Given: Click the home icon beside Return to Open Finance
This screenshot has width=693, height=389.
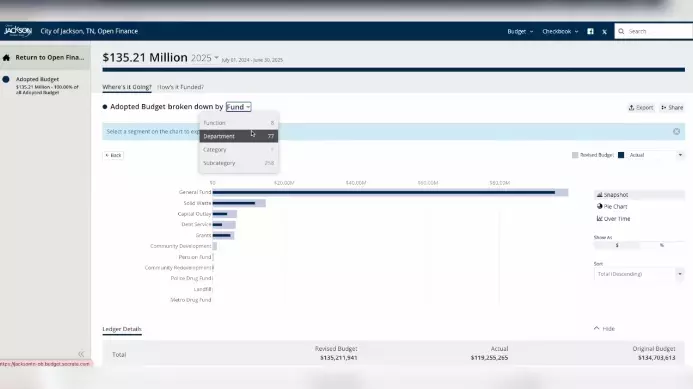Looking at the screenshot, I should [x=6, y=57].
